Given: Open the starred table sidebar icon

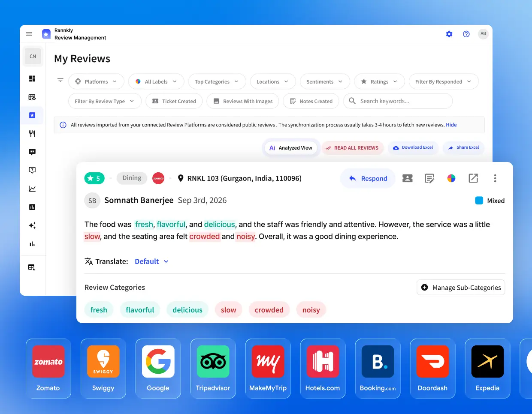Looking at the screenshot, I should point(32,267).
